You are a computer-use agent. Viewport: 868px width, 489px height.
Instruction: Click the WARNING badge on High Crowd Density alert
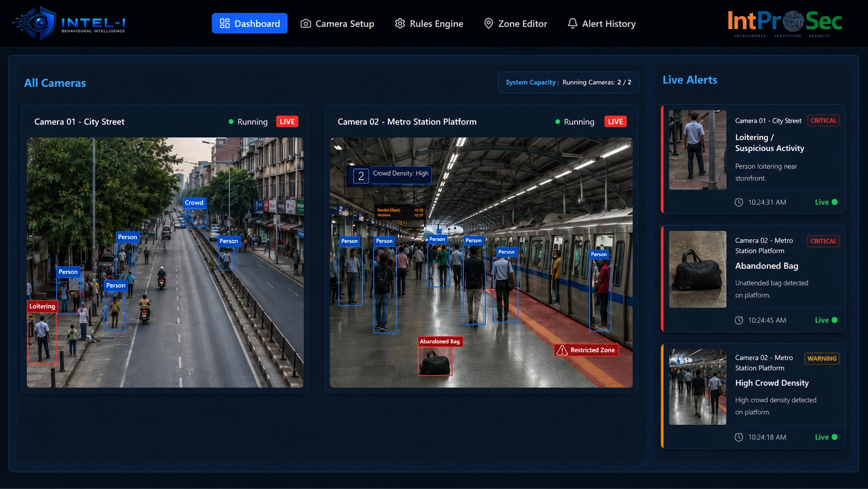tap(822, 359)
